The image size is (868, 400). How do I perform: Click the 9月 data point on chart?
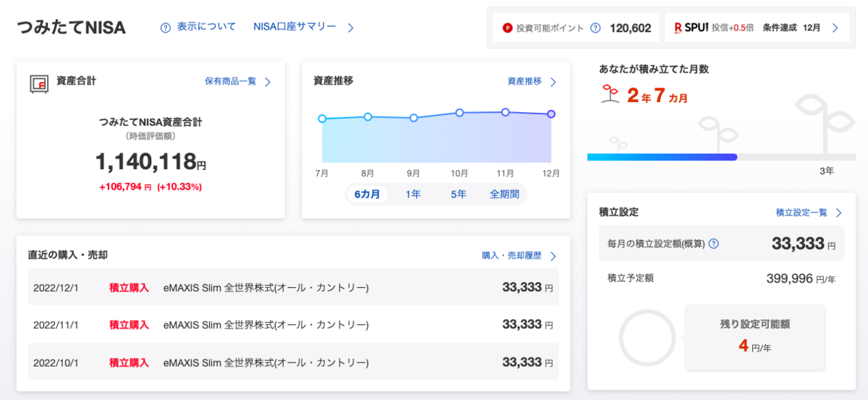coord(414,118)
